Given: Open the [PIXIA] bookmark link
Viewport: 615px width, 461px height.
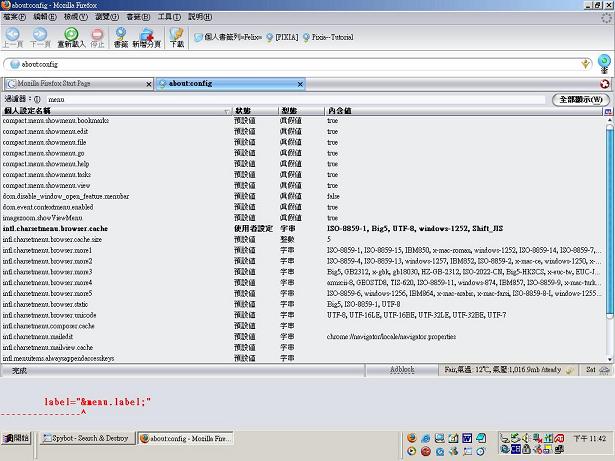Looking at the screenshot, I should 286,36.
